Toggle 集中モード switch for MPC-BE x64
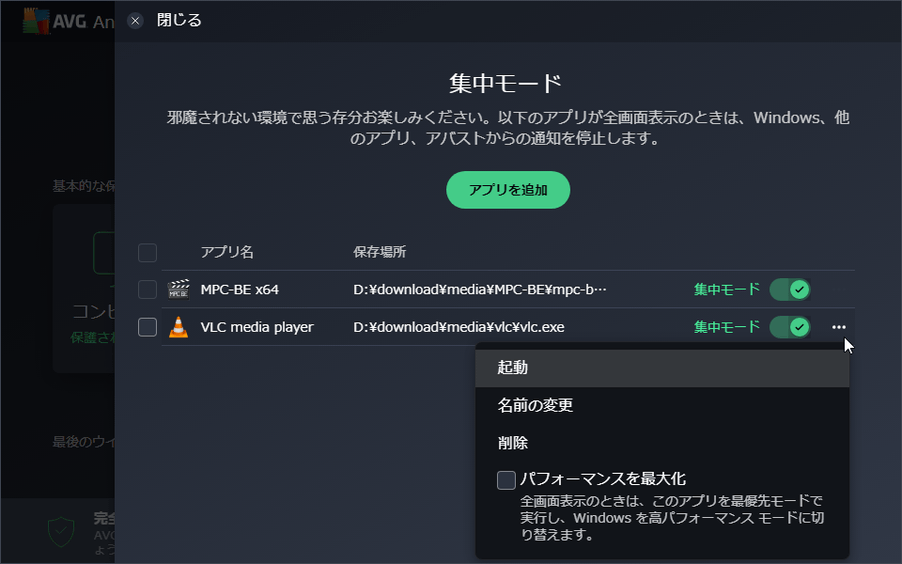Image resolution: width=902 pixels, height=564 pixels. (x=790, y=289)
